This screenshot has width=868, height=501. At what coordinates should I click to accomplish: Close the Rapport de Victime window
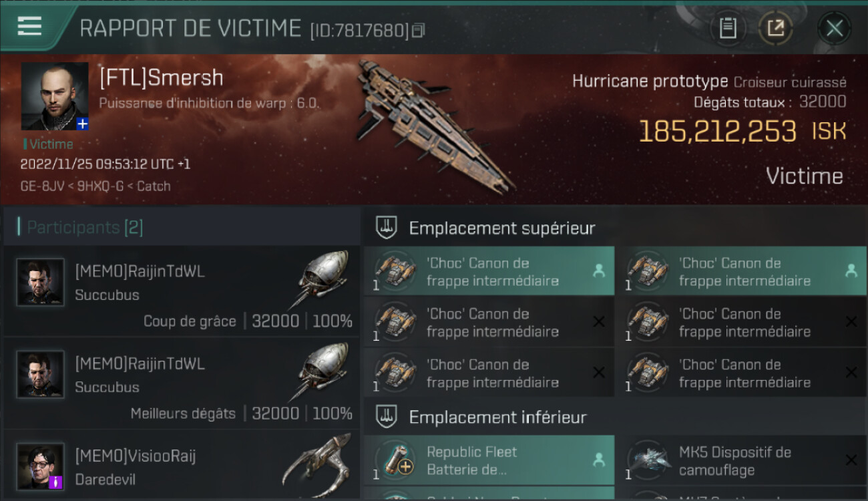[x=834, y=29]
